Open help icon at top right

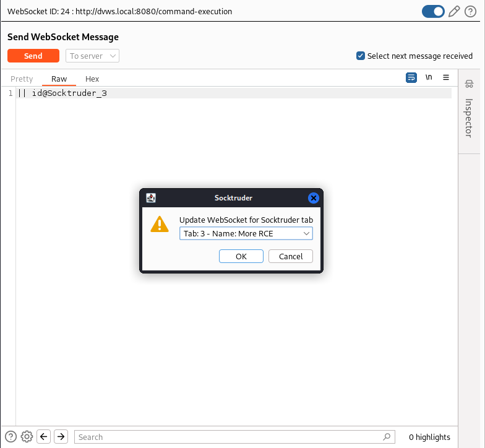pos(470,11)
